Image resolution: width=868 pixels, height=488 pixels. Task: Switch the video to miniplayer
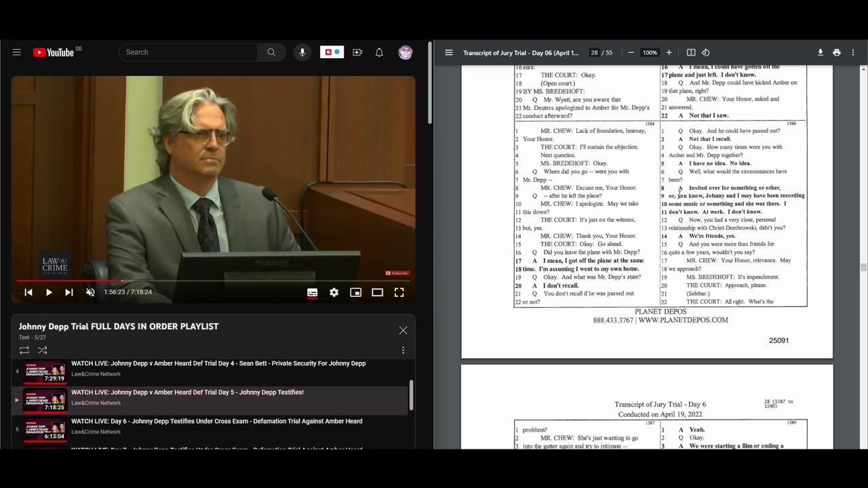click(355, 292)
